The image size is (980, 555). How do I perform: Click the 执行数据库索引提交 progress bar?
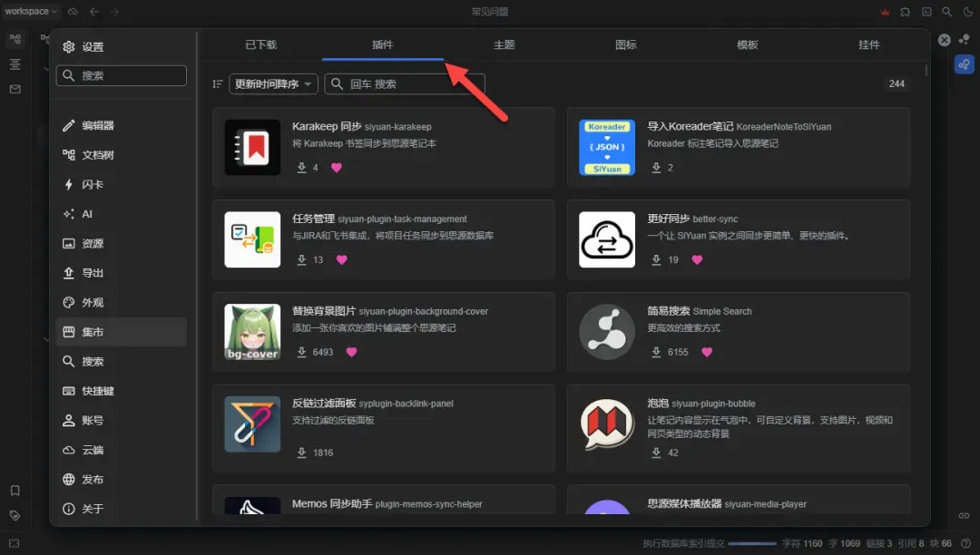pos(752,544)
